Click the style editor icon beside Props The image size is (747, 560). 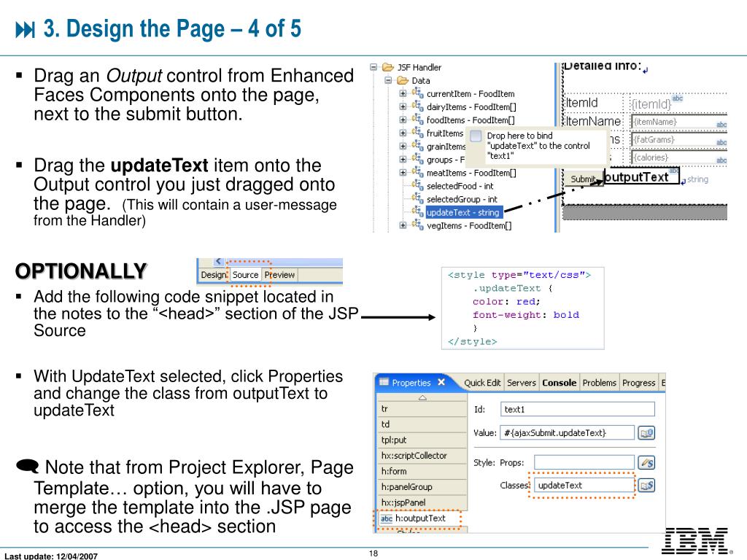click(646, 462)
